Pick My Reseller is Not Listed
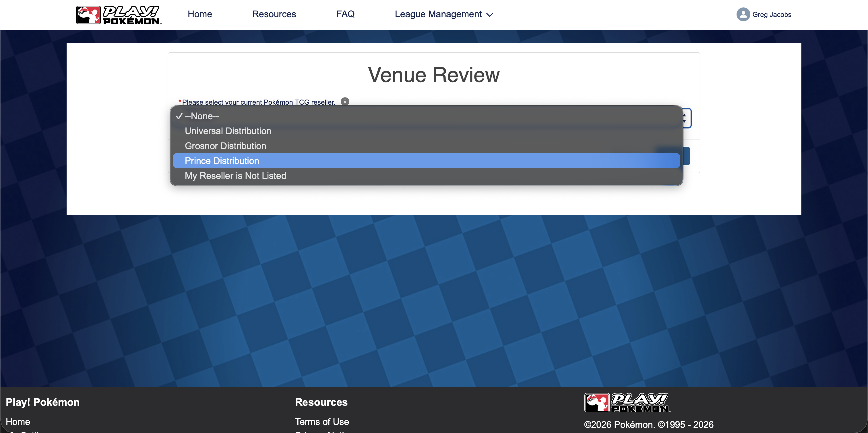This screenshot has width=868, height=433. [x=235, y=176]
